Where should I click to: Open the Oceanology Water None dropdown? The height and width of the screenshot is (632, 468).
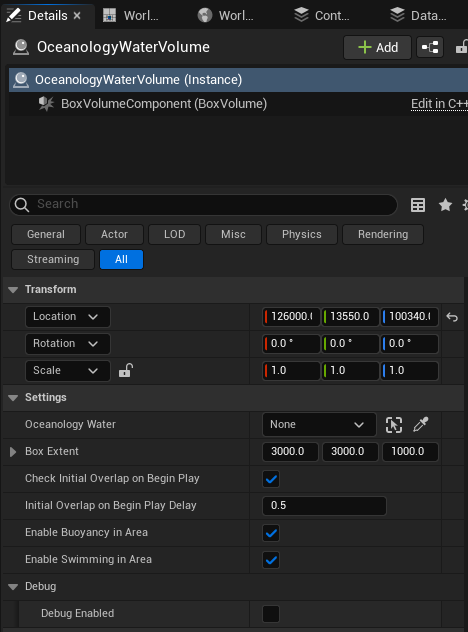(x=319, y=425)
